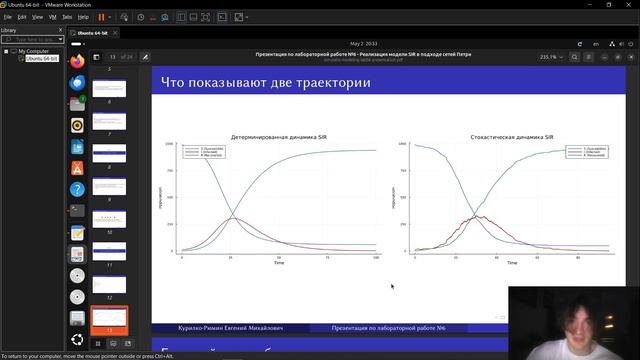Open the dropdown arrow beside the pause button

tap(109, 17)
